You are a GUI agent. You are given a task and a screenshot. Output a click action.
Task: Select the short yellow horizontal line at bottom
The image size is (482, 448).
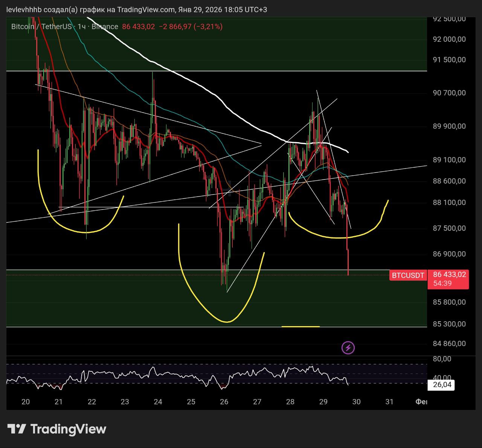[x=300, y=327]
